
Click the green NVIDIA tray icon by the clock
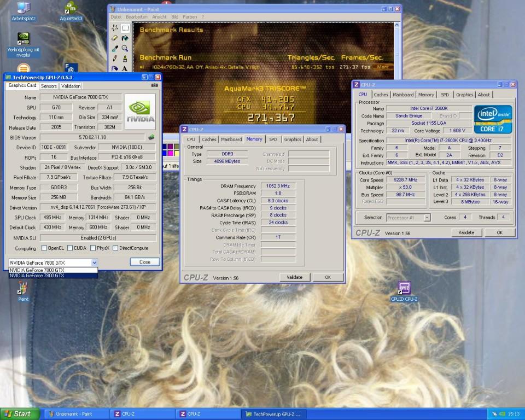click(502, 415)
